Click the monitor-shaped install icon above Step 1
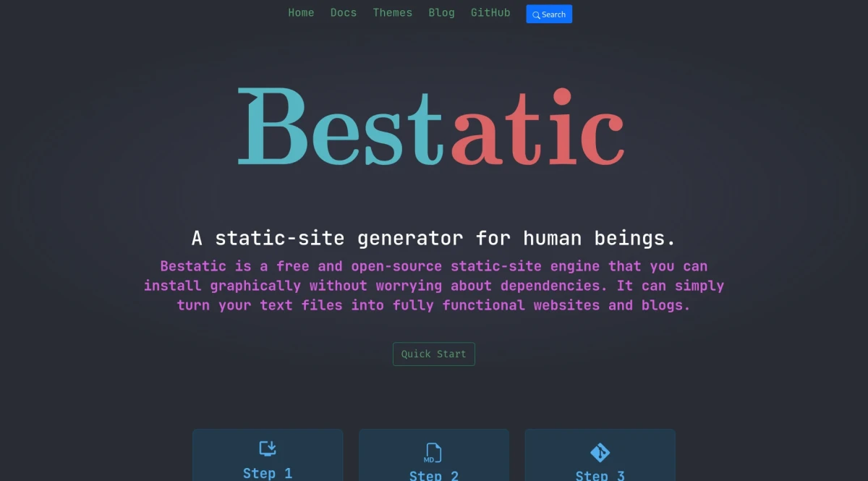 268,448
